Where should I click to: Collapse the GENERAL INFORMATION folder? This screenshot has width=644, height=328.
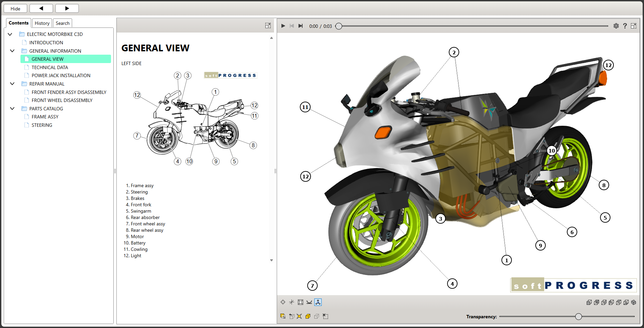pos(12,51)
